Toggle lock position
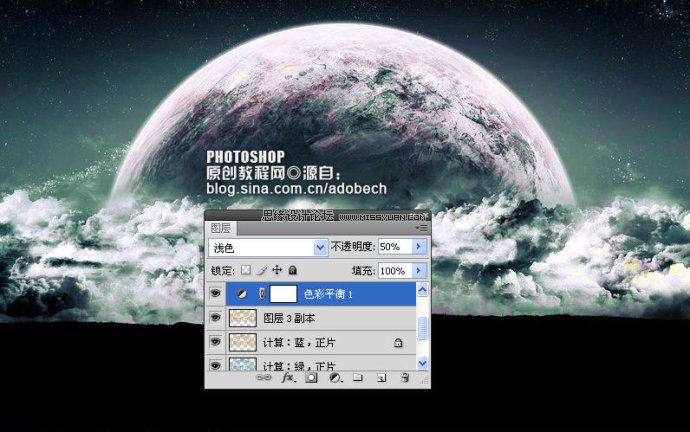The image size is (690, 432). coord(277,270)
